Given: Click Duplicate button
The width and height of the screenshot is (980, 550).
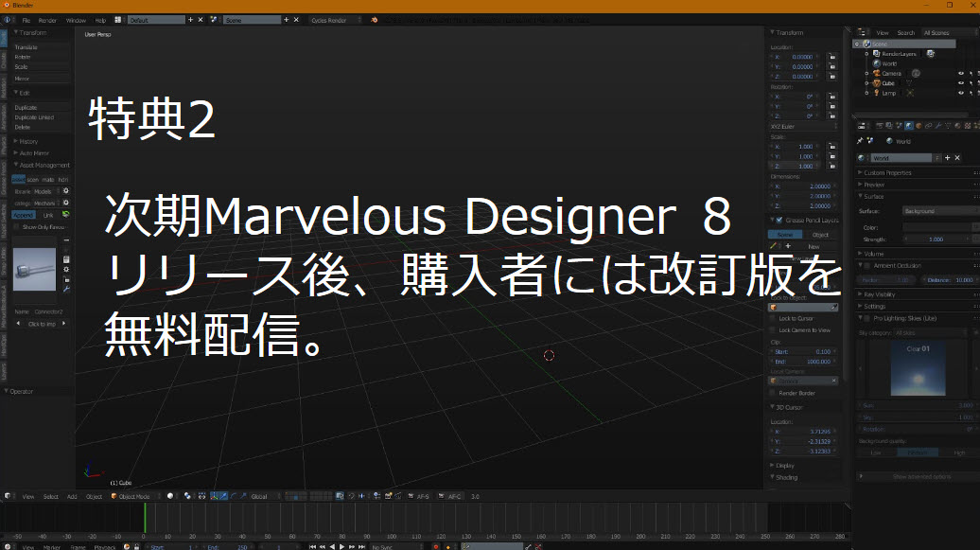Looking at the screenshot, I should (42, 108).
